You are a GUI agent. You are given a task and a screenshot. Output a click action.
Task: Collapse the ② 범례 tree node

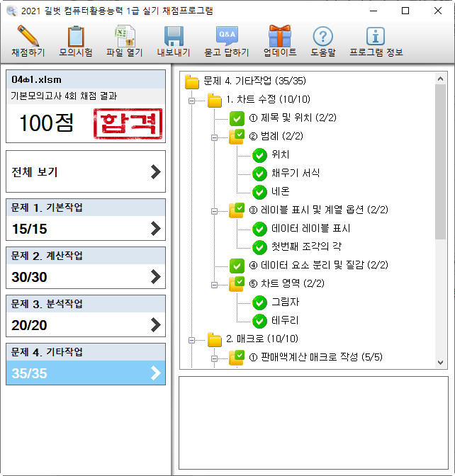[213, 137]
